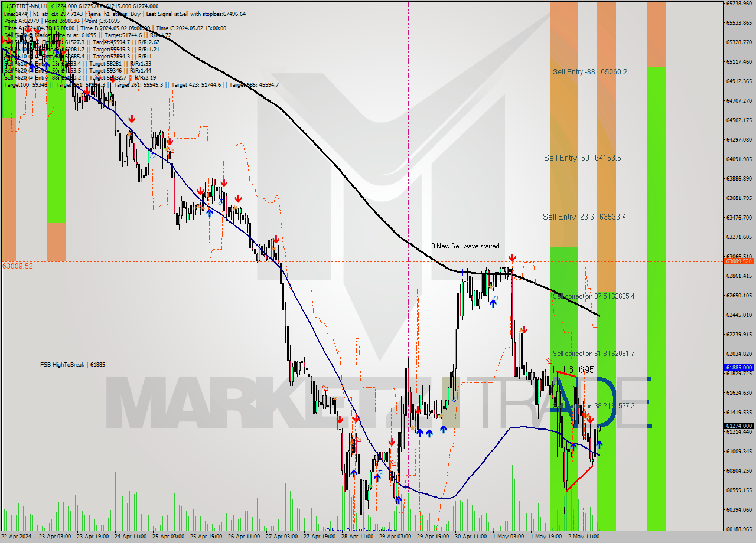Click the '23 Apr 03:00' time axis label

[55, 537]
